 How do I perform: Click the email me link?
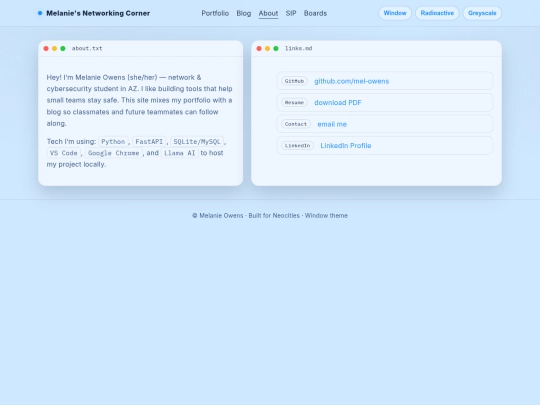pyautogui.click(x=332, y=124)
